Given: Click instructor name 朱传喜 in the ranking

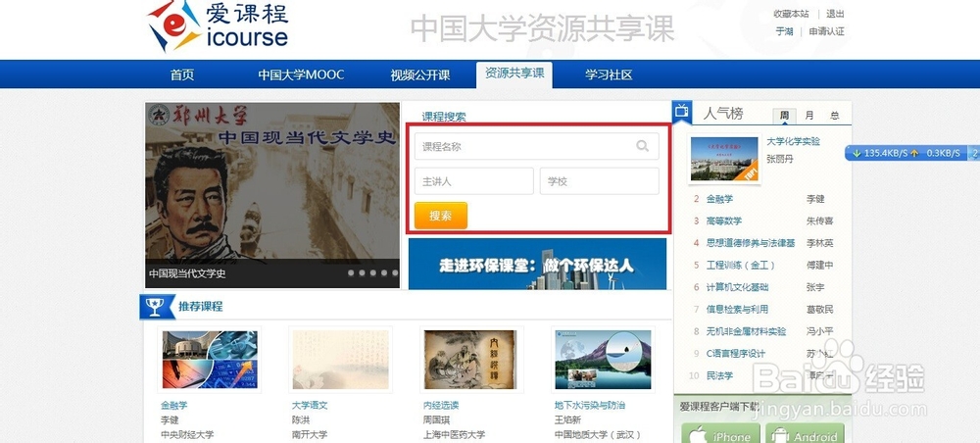Looking at the screenshot, I should pyautogui.click(x=819, y=221).
